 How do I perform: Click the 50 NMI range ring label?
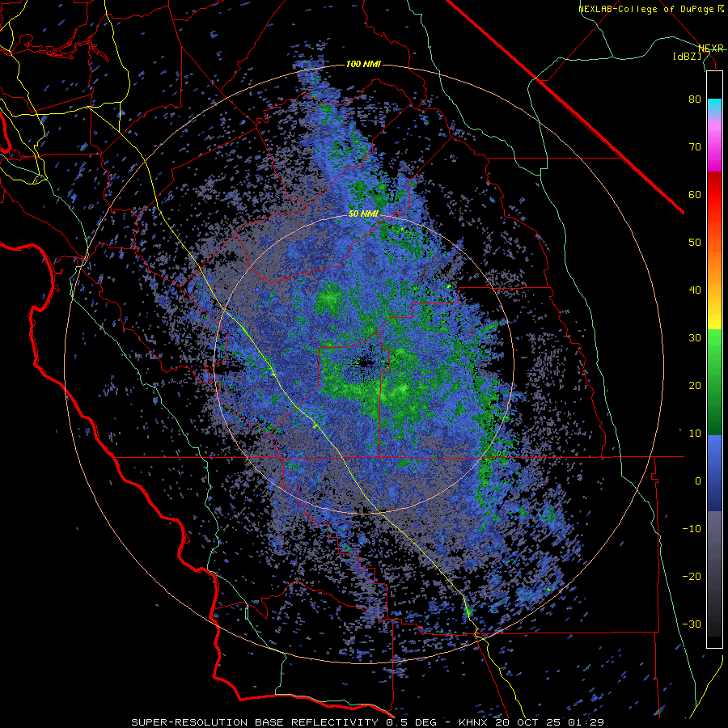pyautogui.click(x=363, y=214)
